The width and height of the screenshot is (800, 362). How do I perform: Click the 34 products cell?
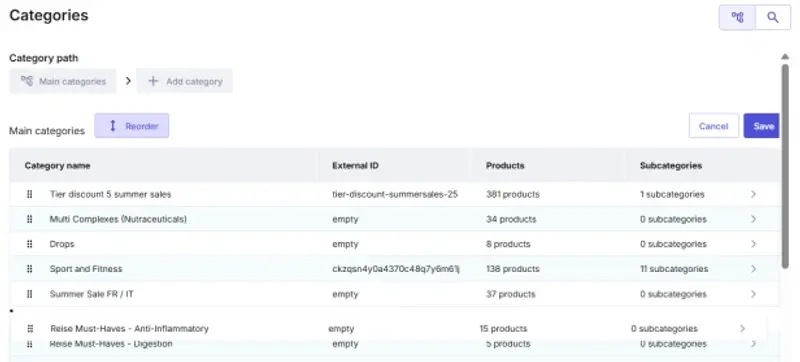511,219
